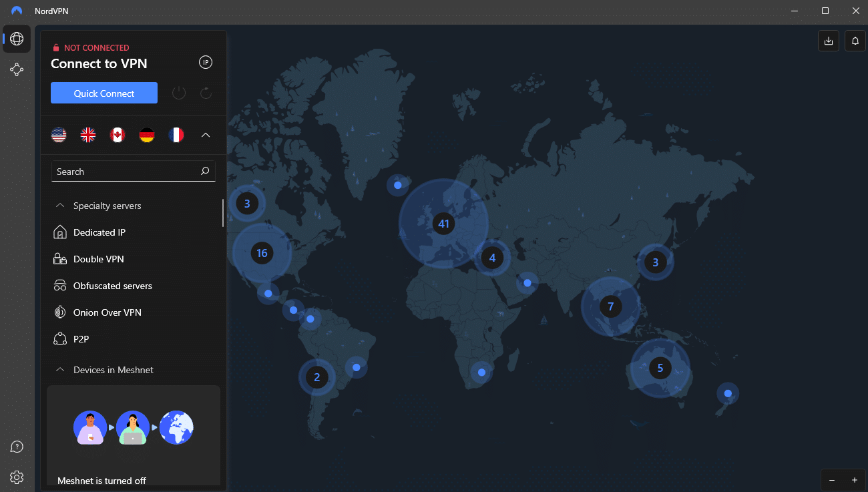Screen dimensions: 868x492
Task: Select the South America cluster marked 2
Action: (316, 377)
